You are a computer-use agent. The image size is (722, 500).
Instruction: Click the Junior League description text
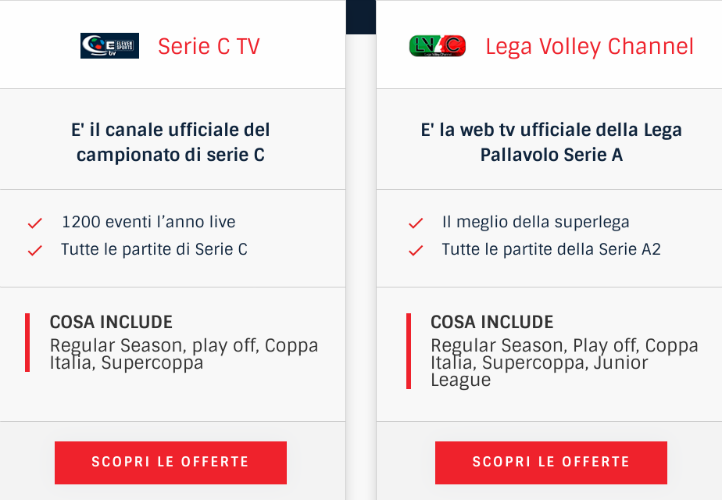[565, 363]
